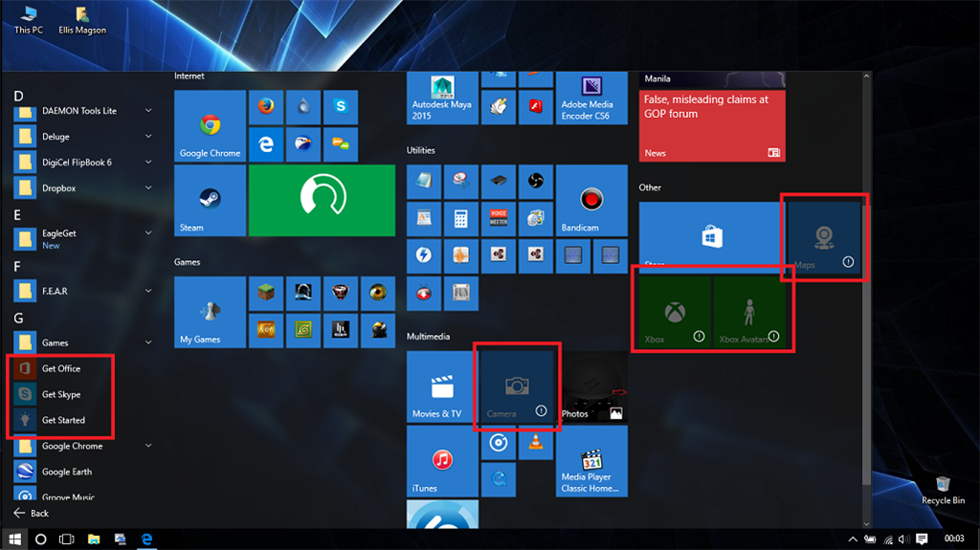The image size is (980, 550).
Task: Launch the Minecraft grass block tile
Action: 266,293
